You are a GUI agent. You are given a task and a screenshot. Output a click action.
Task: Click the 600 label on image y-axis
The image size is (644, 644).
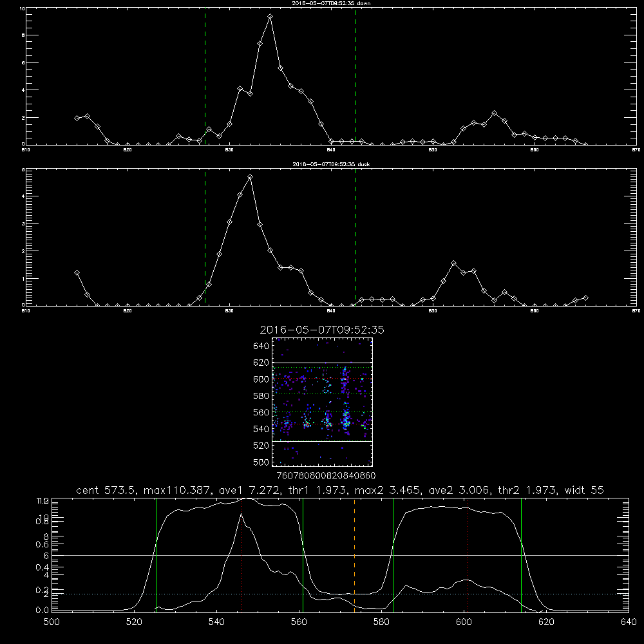coord(261,379)
